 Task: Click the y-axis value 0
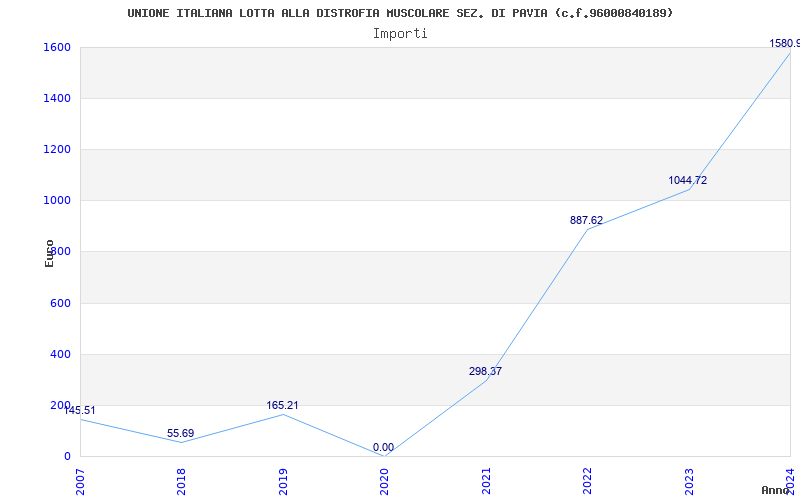[67, 456]
